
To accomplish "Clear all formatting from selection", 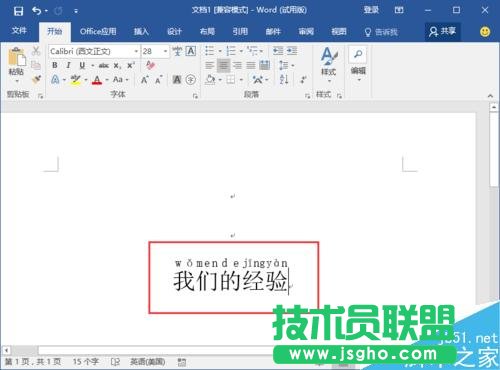I will tap(150, 65).
